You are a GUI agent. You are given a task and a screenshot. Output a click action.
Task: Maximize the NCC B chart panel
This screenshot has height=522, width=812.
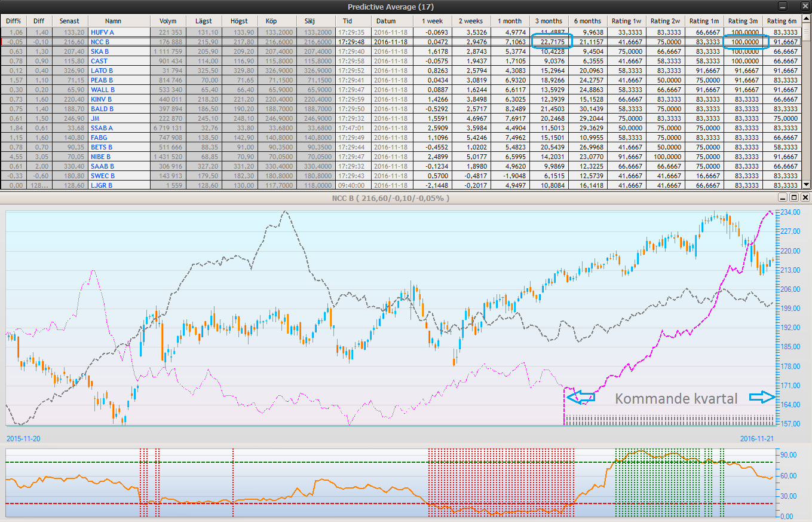click(794, 197)
